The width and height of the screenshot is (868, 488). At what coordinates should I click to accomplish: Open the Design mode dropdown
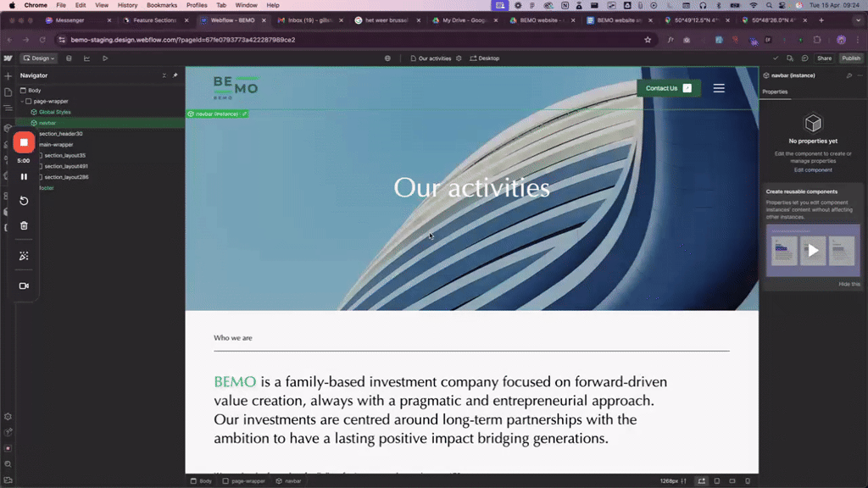pos(39,58)
